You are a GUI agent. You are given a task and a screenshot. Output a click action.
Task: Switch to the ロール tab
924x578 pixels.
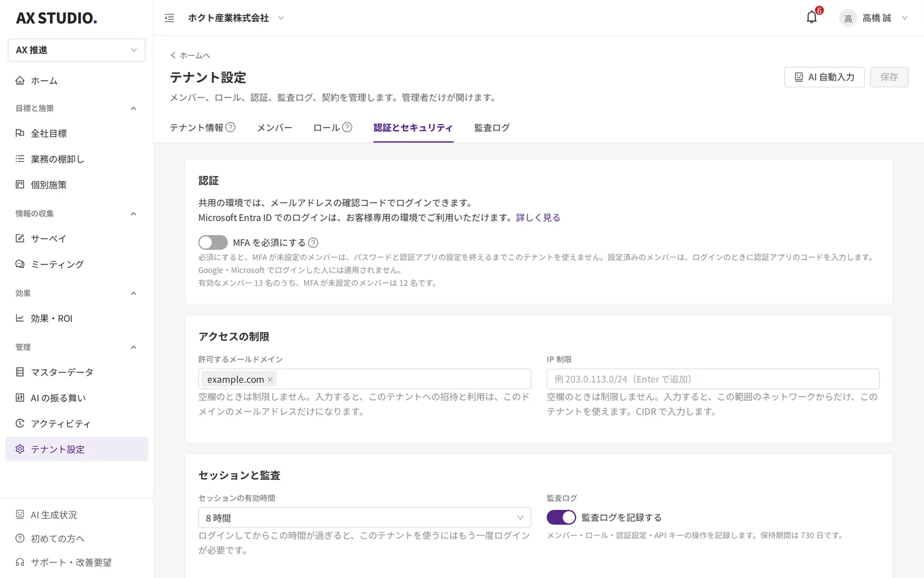pos(326,128)
